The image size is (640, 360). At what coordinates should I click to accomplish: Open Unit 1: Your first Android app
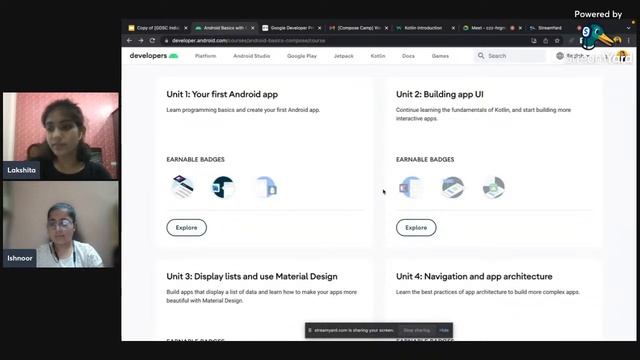222,94
